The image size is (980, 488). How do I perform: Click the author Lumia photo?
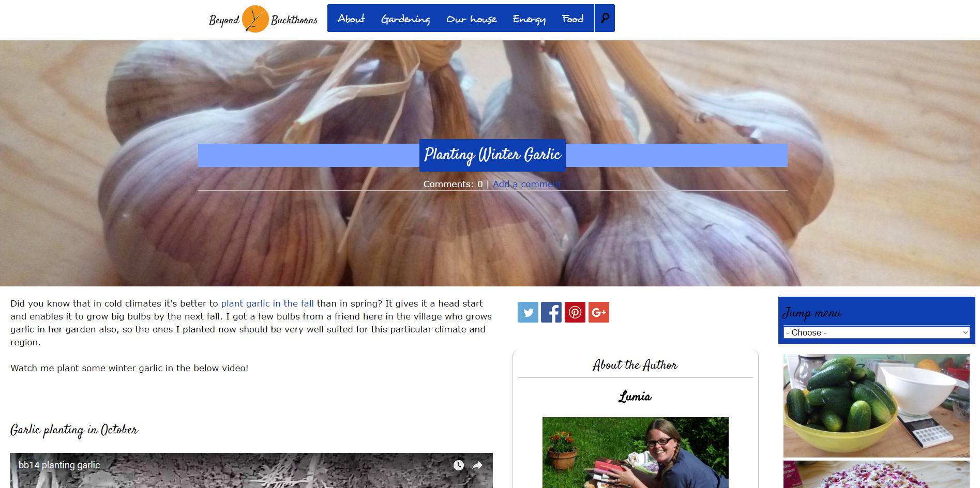[636, 453]
